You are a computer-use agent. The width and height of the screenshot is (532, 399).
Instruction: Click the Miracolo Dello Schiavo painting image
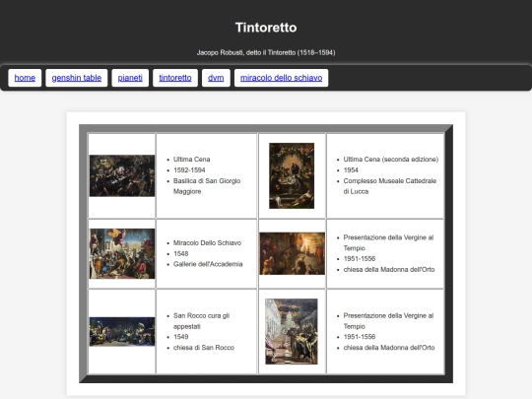pyautogui.click(x=122, y=253)
